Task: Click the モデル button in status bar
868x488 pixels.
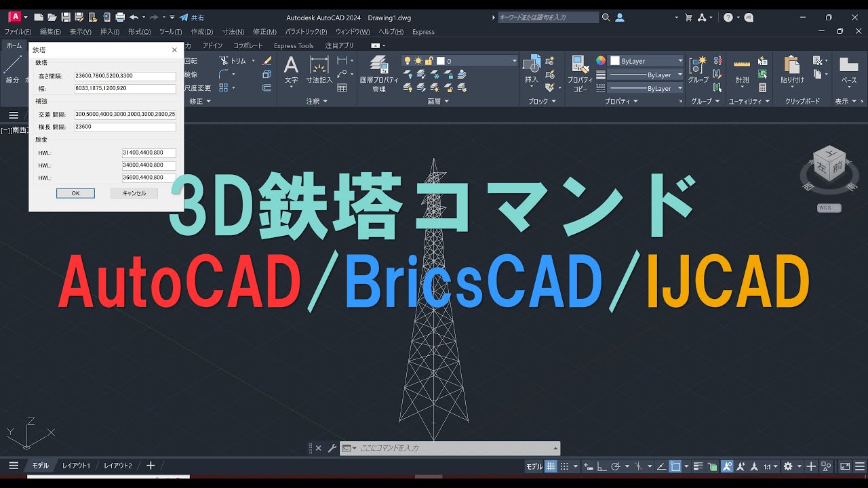Action: coord(534,466)
